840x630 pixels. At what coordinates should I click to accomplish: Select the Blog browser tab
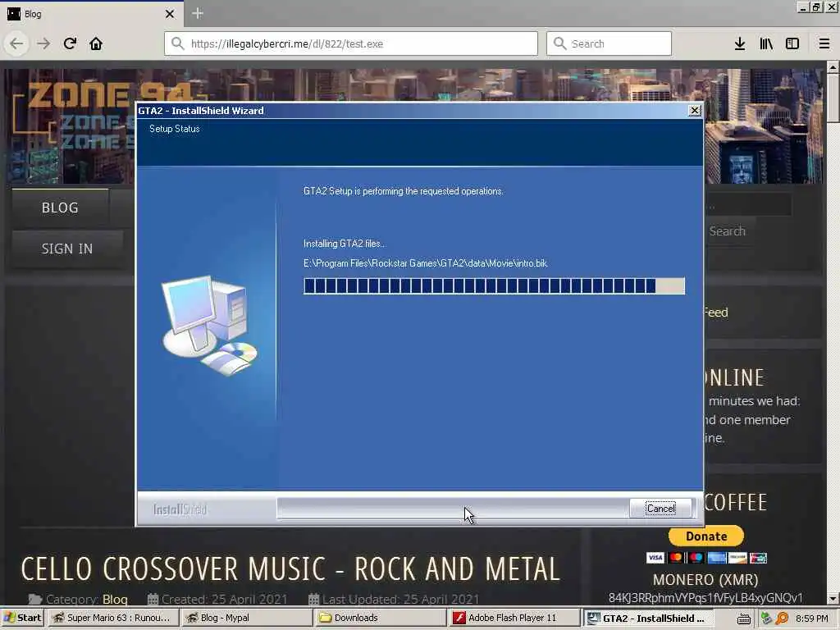91,14
